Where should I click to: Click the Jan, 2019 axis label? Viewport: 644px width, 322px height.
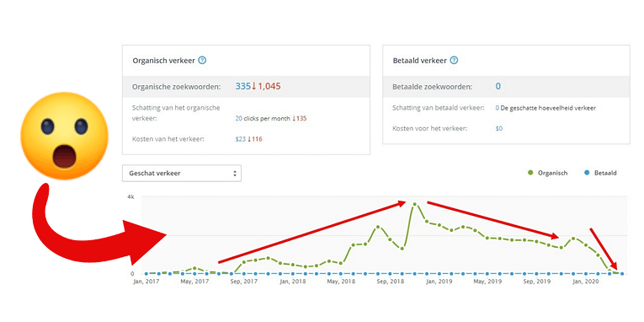[x=439, y=282]
